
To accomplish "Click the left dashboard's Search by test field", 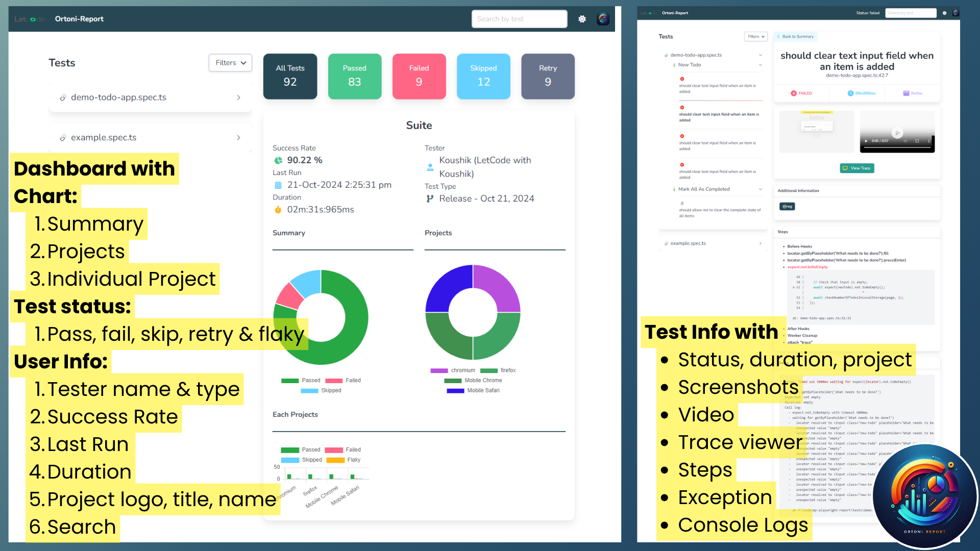I will coord(519,19).
